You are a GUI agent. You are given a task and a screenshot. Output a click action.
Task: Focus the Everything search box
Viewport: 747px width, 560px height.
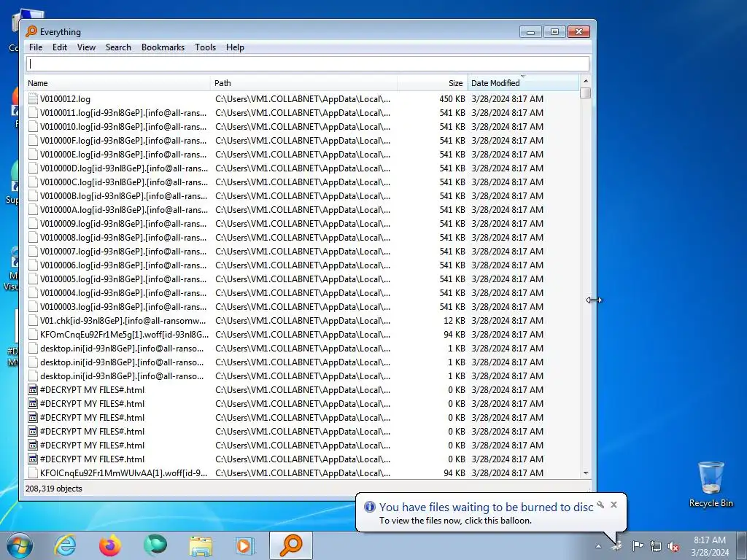tap(308, 64)
